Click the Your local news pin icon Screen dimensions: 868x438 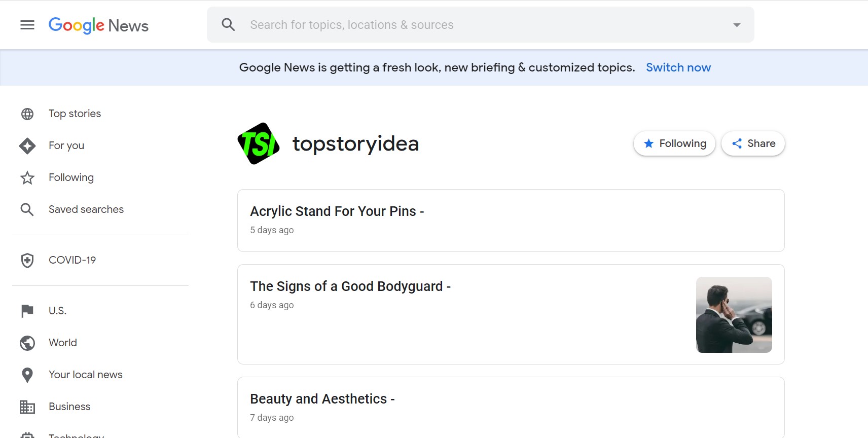coord(27,375)
